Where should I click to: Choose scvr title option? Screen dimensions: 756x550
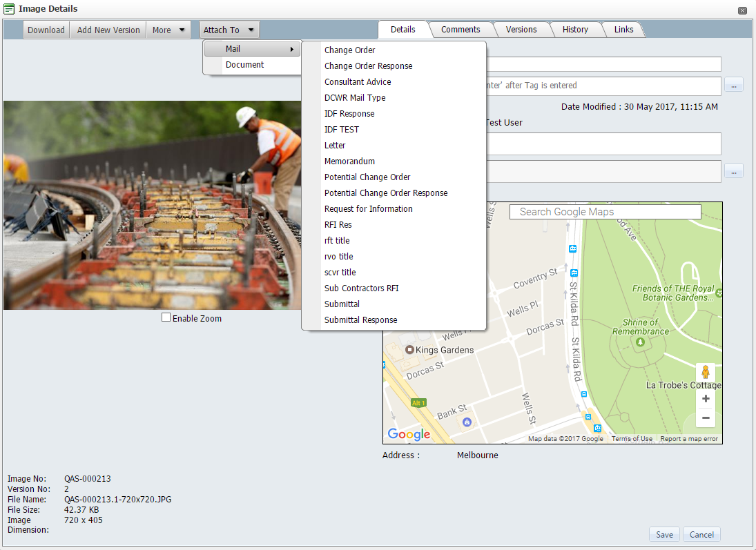click(340, 273)
